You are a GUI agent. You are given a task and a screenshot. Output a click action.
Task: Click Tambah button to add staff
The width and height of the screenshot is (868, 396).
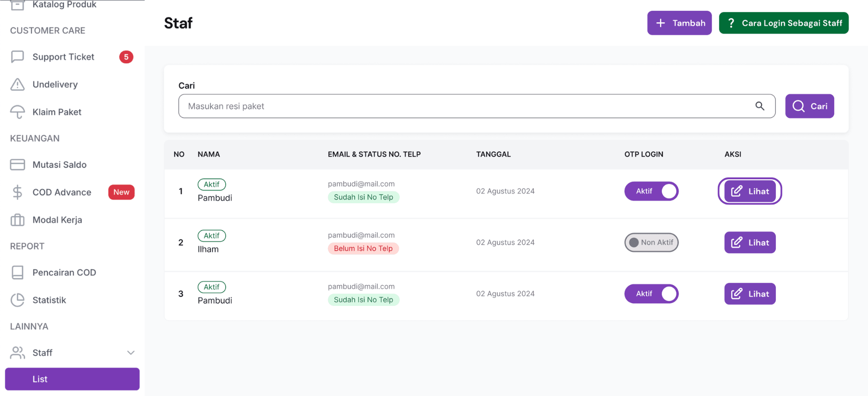679,23
